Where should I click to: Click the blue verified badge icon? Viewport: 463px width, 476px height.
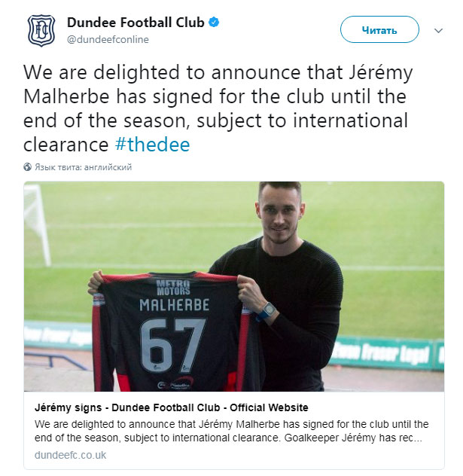[x=214, y=22]
